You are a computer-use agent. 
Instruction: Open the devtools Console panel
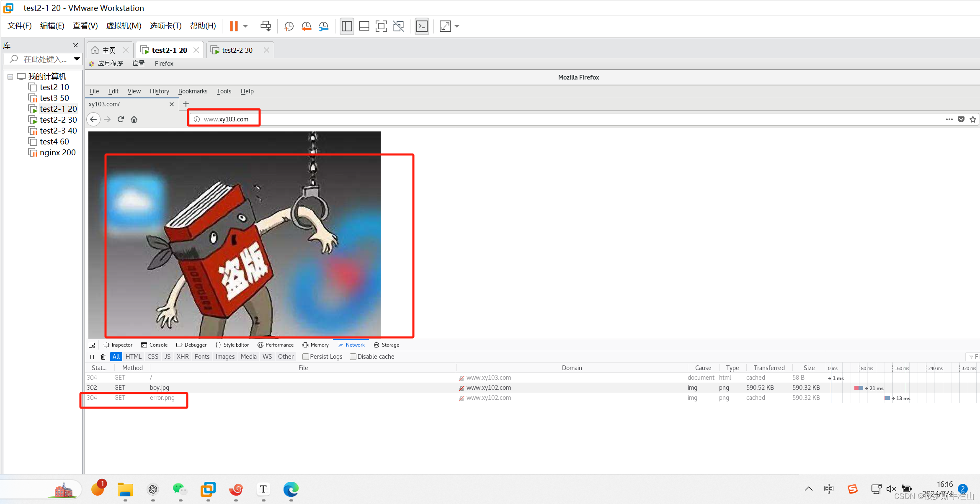(155, 345)
